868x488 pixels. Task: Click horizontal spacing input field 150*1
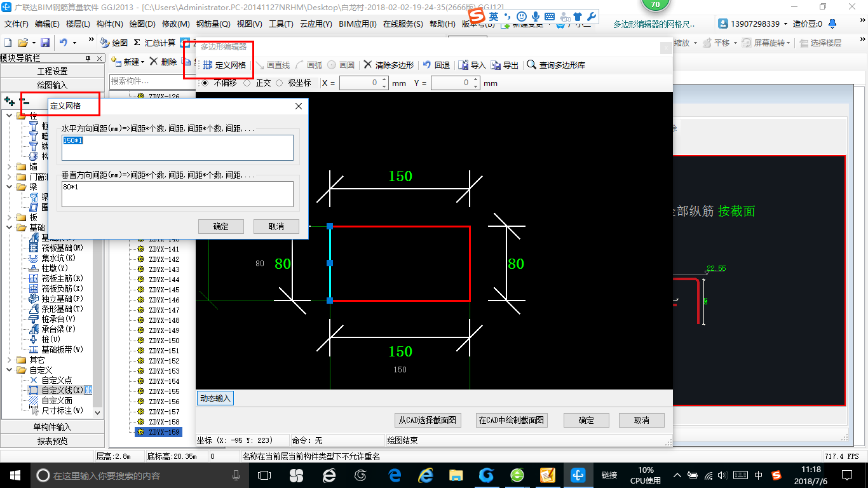(x=177, y=147)
